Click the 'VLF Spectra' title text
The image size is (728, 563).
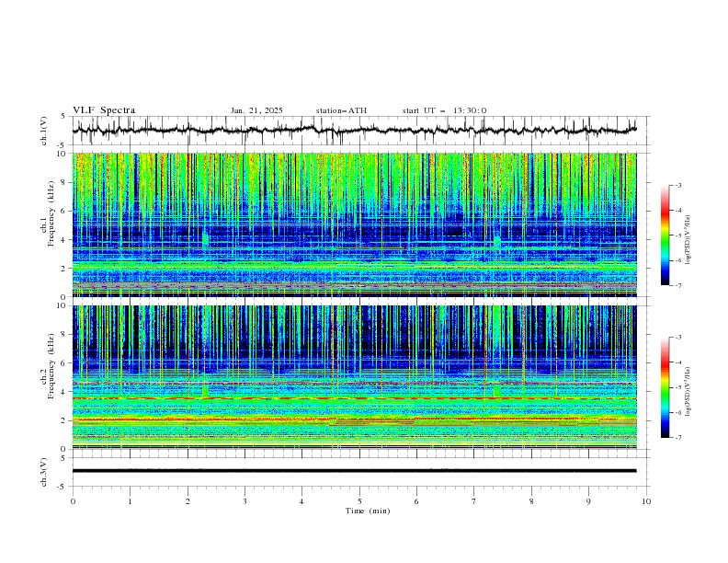104,110
